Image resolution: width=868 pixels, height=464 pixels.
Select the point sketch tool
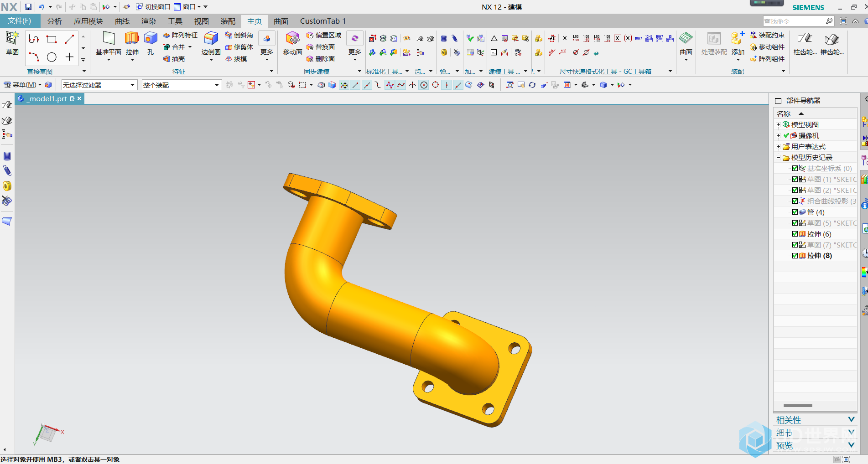point(69,57)
